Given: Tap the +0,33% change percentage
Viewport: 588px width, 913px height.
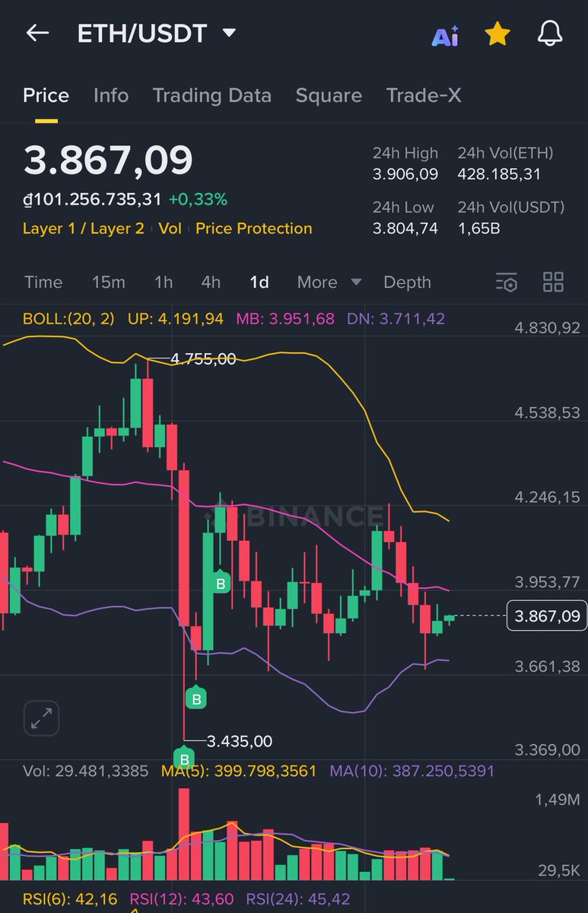Looking at the screenshot, I should click(198, 199).
